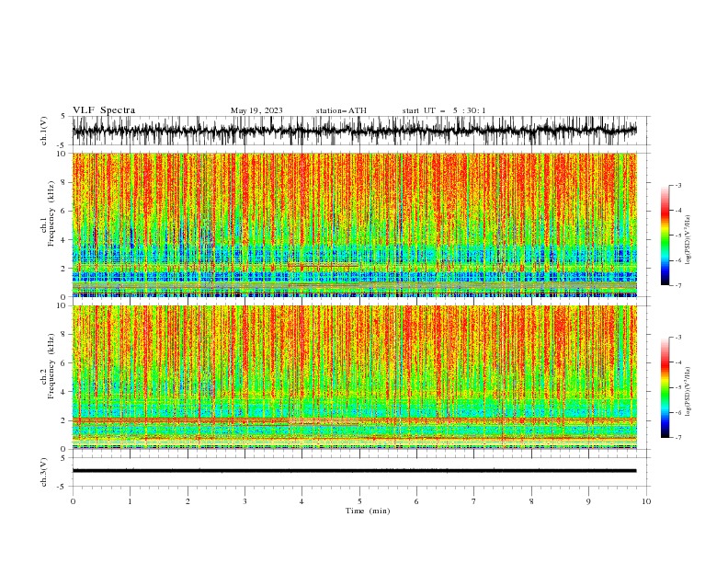Click the time axis tick label "9"
The width and height of the screenshot is (728, 563).
588,501
